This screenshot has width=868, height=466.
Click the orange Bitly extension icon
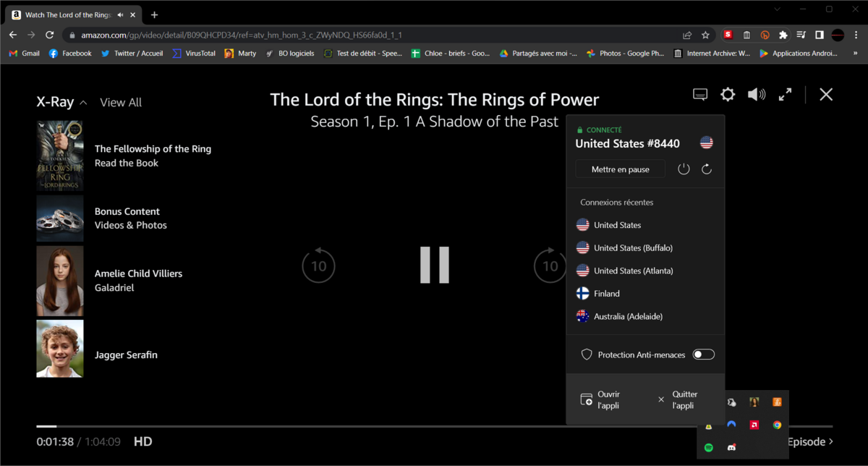pos(765,35)
